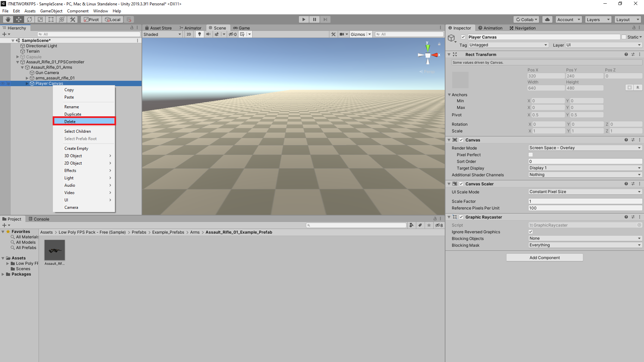Activate the Rotate tool
Screen dimensions: 644x362
click(30, 19)
